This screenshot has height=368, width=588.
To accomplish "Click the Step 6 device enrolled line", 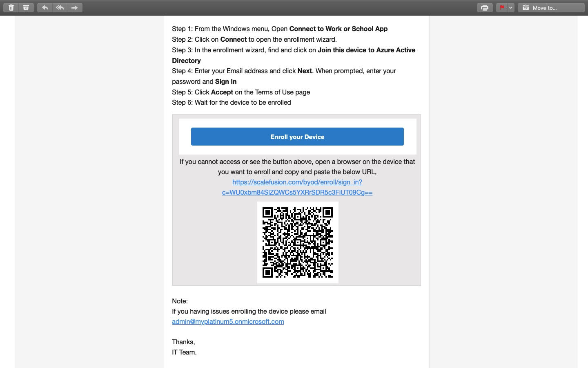I will 232,102.
